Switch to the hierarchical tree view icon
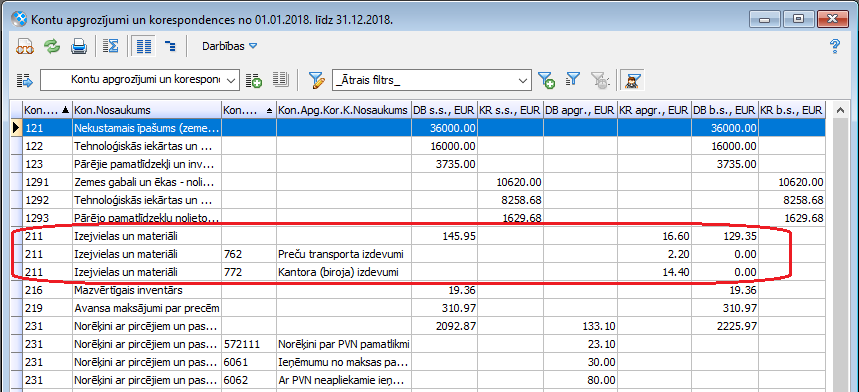 click(170, 47)
